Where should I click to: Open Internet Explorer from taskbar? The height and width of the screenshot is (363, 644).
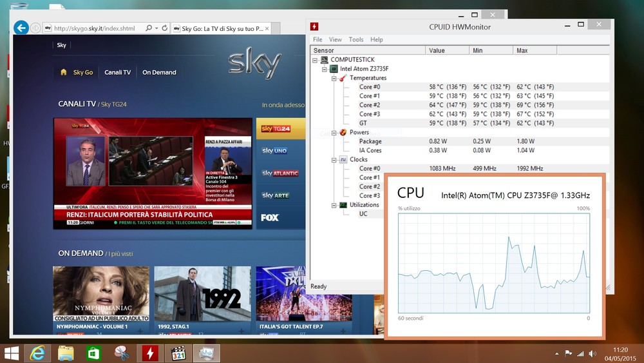[37, 353]
